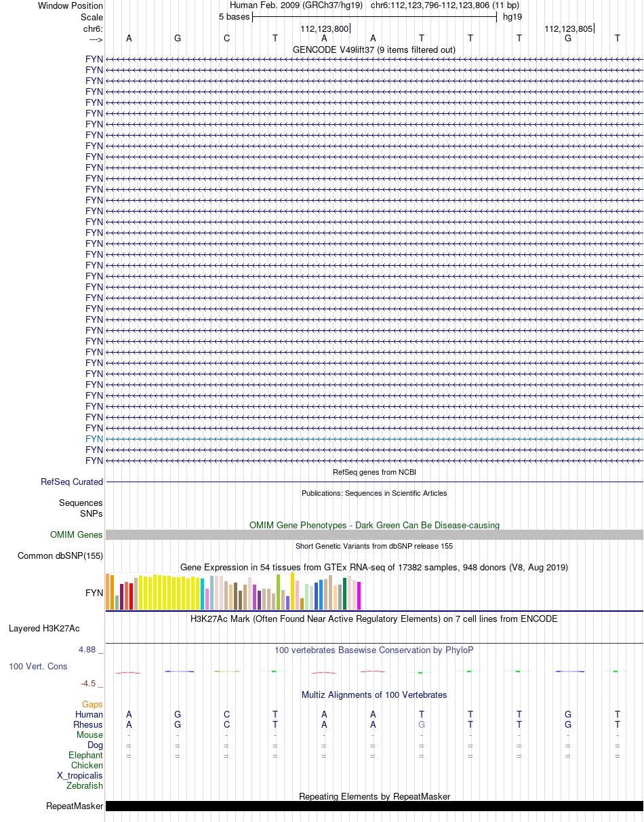Image resolution: width=644 pixels, height=822 pixels.
Task: Click the black RepeatMasker item bar
Action: (x=374, y=806)
